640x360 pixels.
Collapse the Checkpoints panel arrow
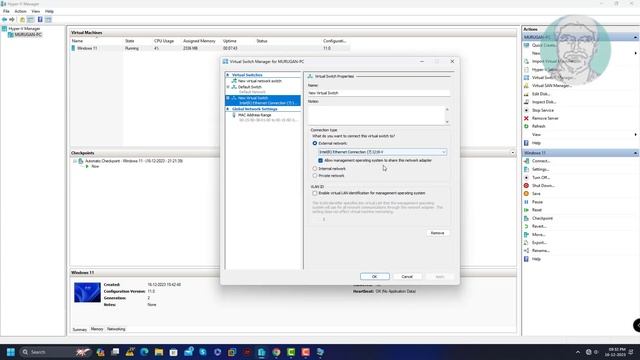point(513,153)
